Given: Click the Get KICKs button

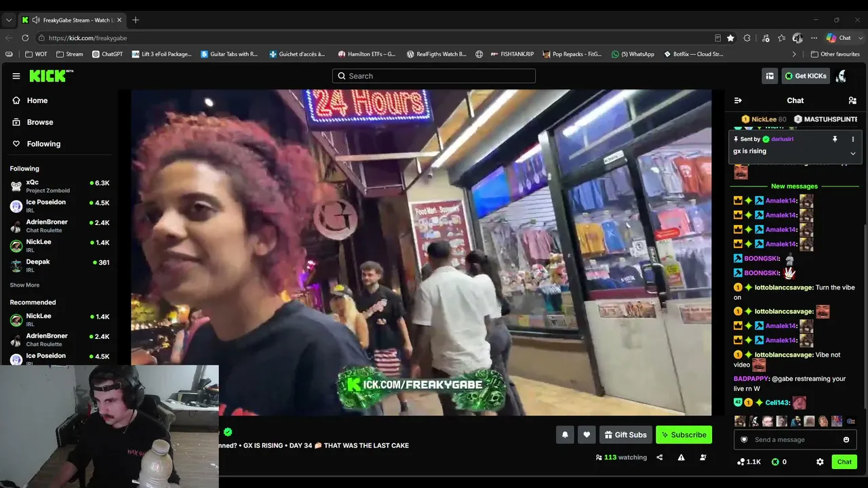Looking at the screenshot, I should [806, 76].
